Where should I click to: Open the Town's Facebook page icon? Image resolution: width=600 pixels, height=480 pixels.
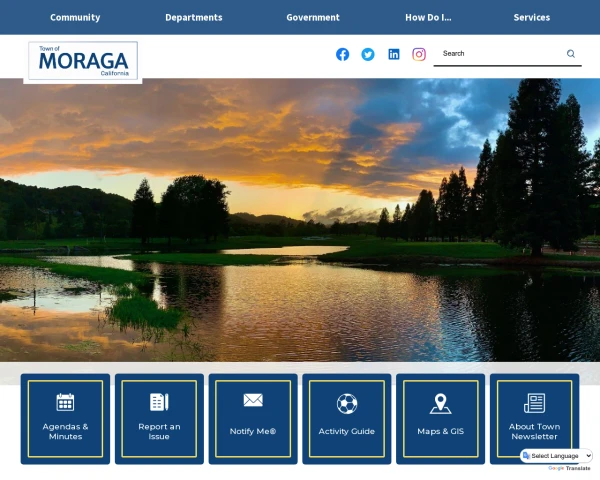(x=342, y=54)
